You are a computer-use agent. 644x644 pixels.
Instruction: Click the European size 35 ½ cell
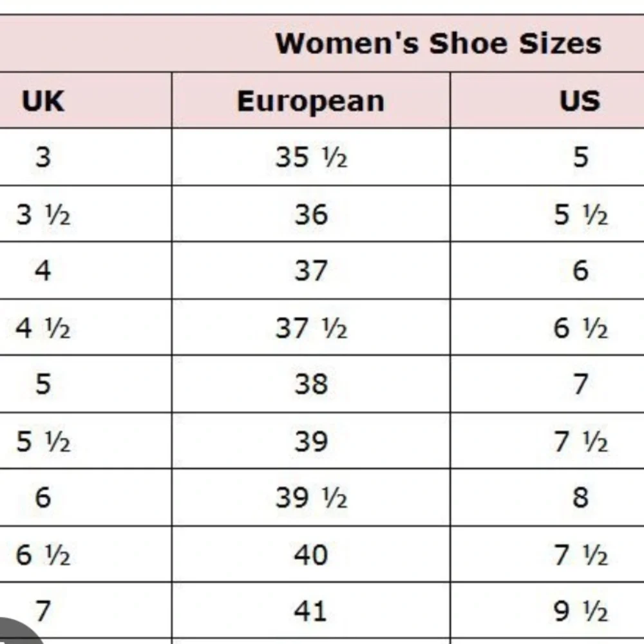coord(311,157)
